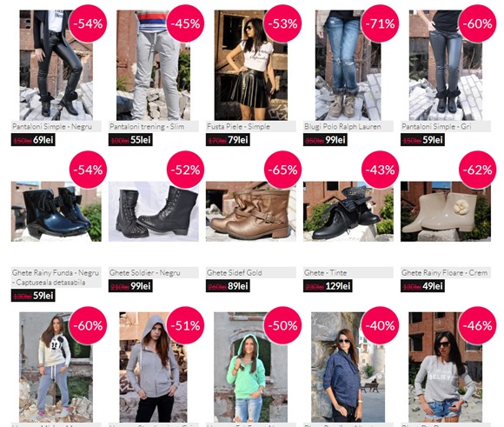Viewport: 504px width, 427px height.
Task: Click the Ghete - Tinte product title
Action: point(325,272)
